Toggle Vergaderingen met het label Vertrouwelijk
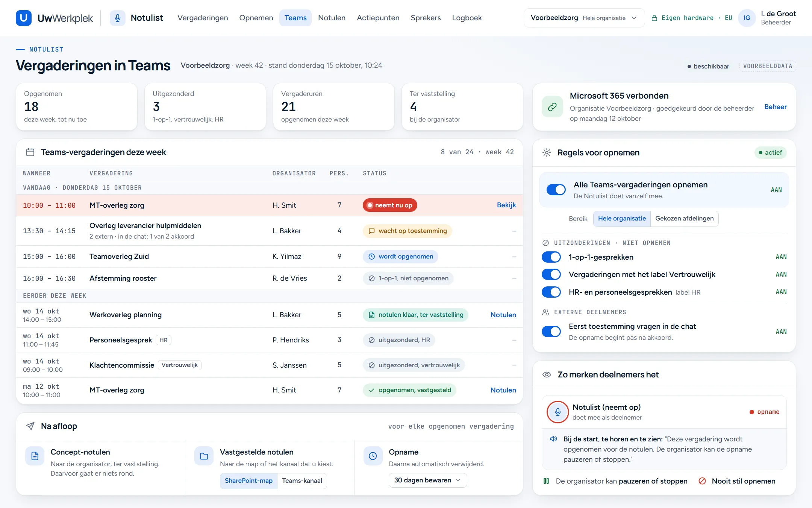The height and width of the screenshot is (508, 812). coord(551,274)
